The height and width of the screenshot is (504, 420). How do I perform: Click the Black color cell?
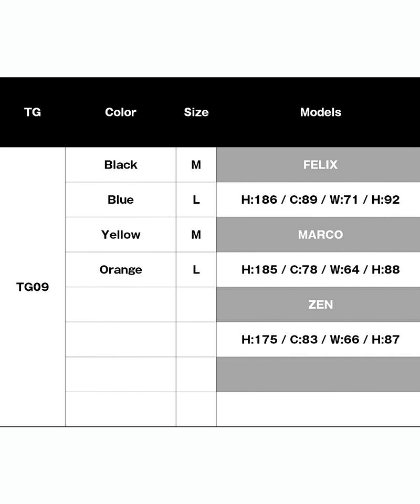point(121,165)
